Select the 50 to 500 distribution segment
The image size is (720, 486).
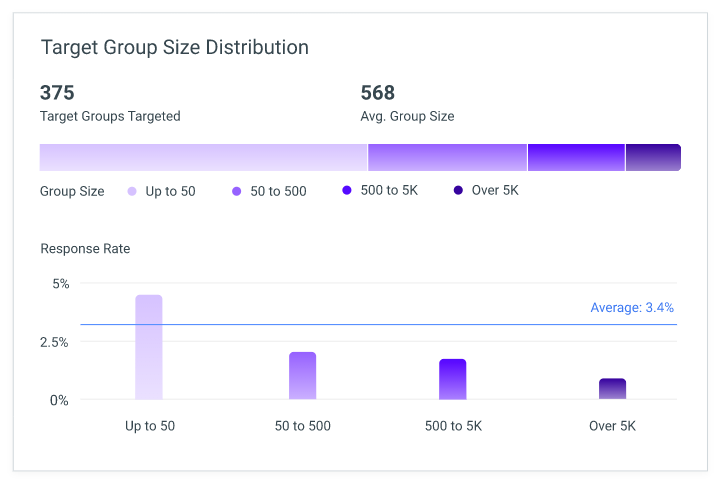pos(447,158)
